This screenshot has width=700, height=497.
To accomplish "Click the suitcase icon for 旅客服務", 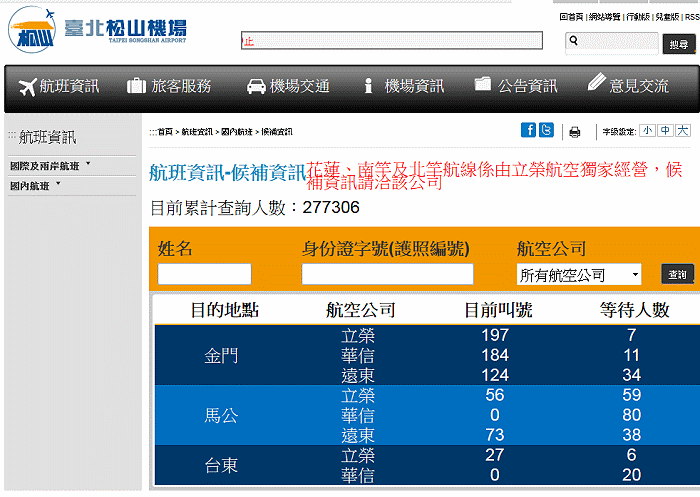I will pos(137,85).
